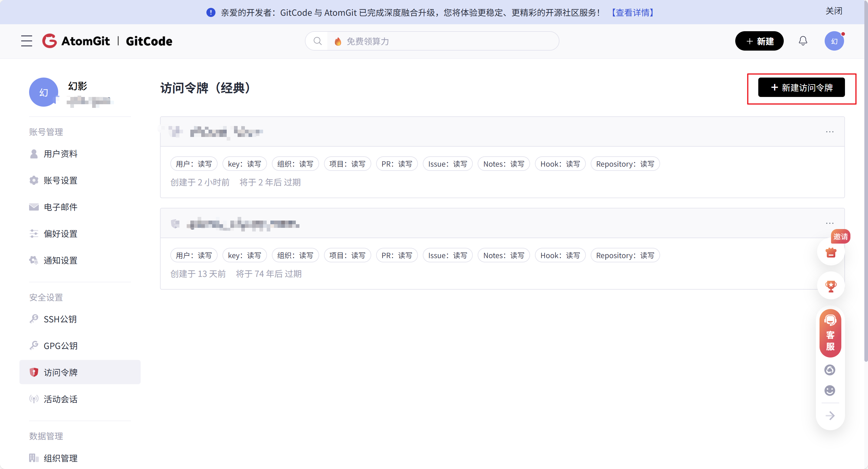Click the invite gift icon
This screenshot has height=469, width=868.
(831, 252)
